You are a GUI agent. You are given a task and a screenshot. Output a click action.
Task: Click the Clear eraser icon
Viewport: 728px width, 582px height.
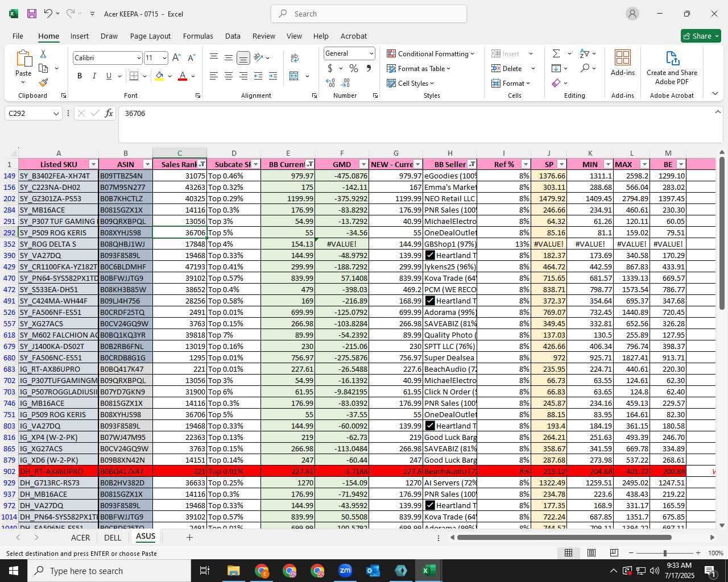[556, 83]
